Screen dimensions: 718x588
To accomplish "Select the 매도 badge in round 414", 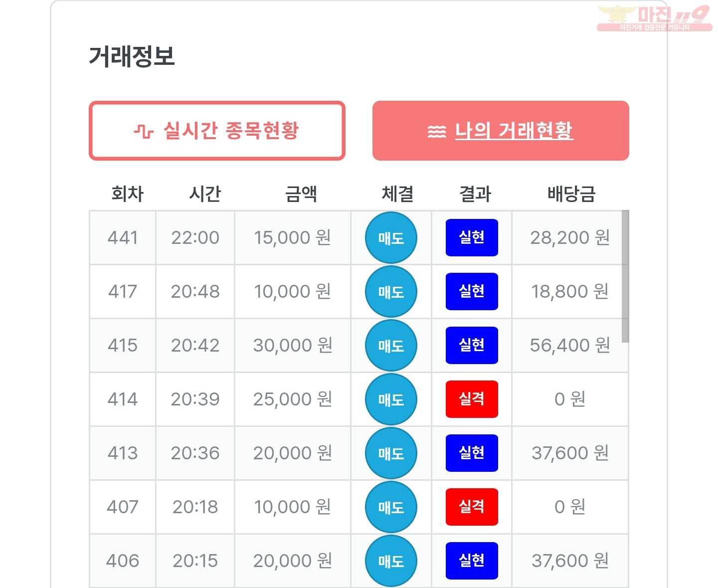I will click(x=391, y=399).
